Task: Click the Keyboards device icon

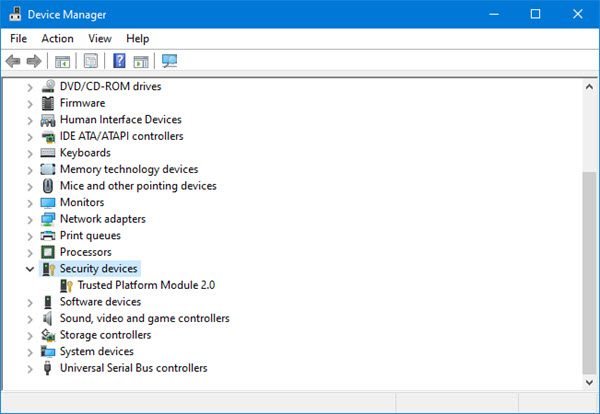Action: (x=48, y=153)
